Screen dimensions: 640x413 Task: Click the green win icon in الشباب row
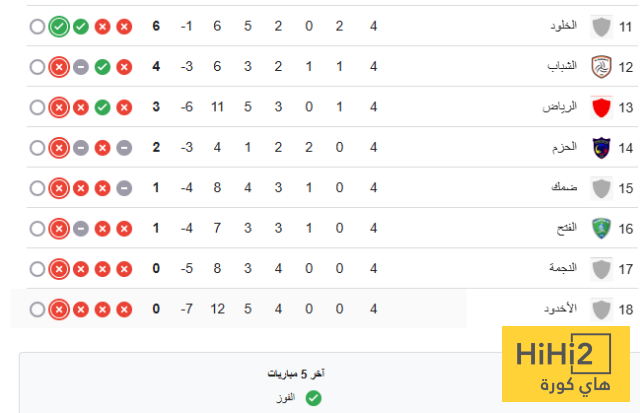point(102,67)
